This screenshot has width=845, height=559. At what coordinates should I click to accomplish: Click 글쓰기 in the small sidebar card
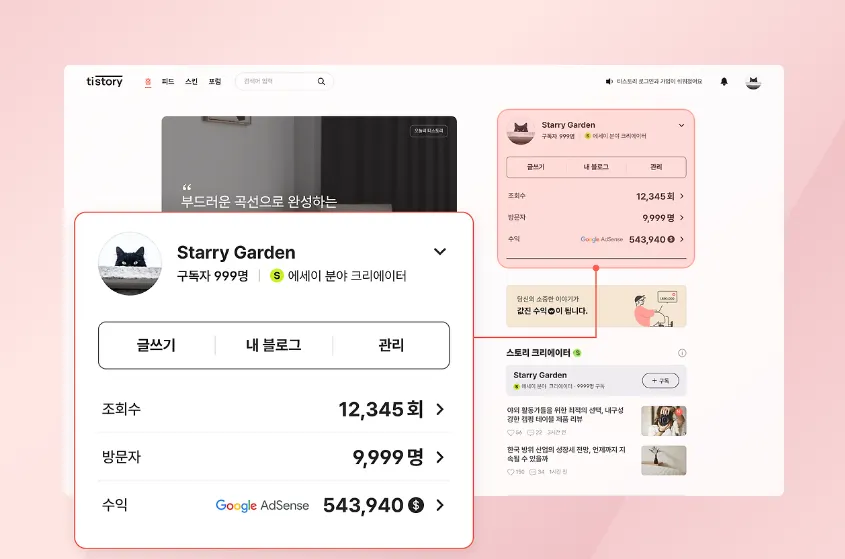coord(536,167)
